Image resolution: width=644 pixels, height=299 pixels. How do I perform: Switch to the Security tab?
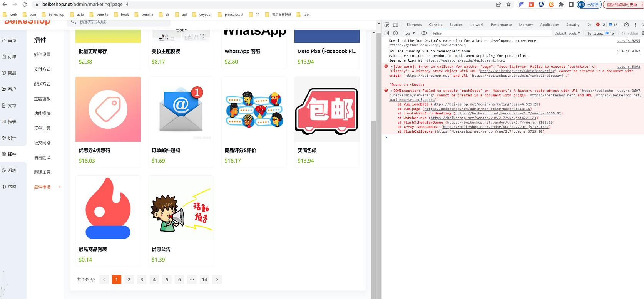click(572, 25)
